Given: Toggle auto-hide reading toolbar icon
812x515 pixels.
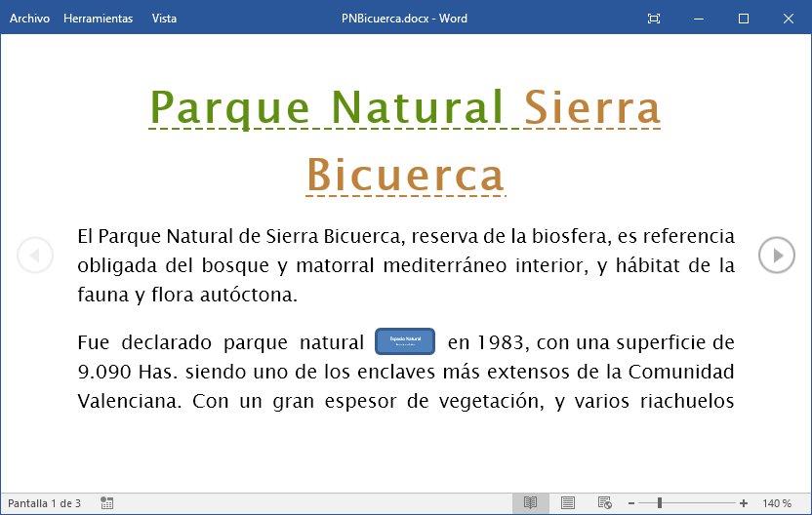Looking at the screenshot, I should (654, 19).
